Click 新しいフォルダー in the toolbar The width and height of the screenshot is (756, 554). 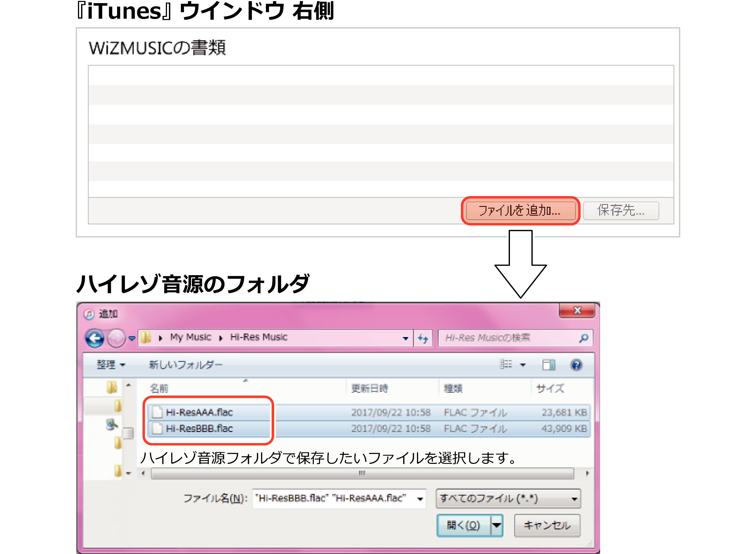(x=185, y=364)
